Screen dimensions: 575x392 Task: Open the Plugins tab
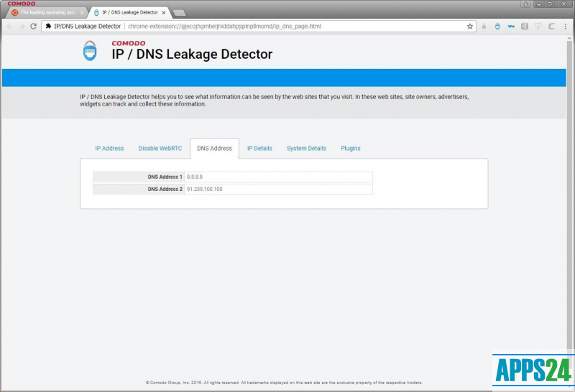[351, 149]
